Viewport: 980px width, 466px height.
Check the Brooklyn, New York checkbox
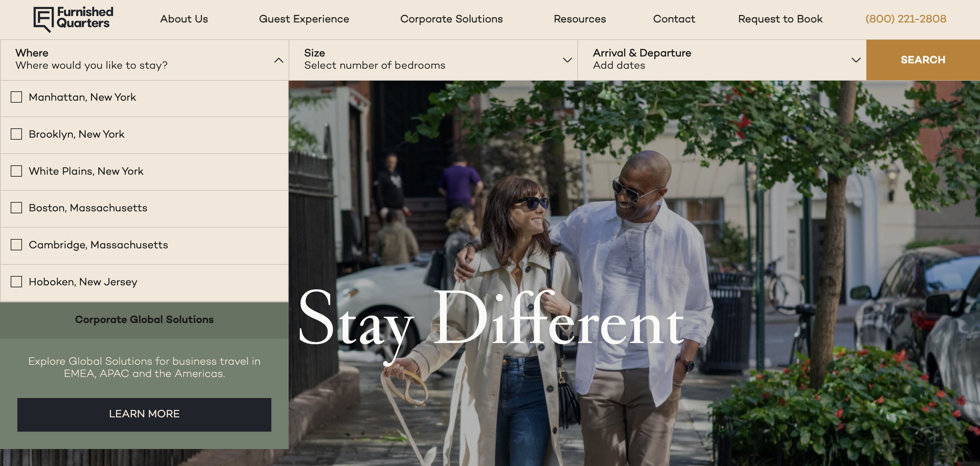coord(16,134)
